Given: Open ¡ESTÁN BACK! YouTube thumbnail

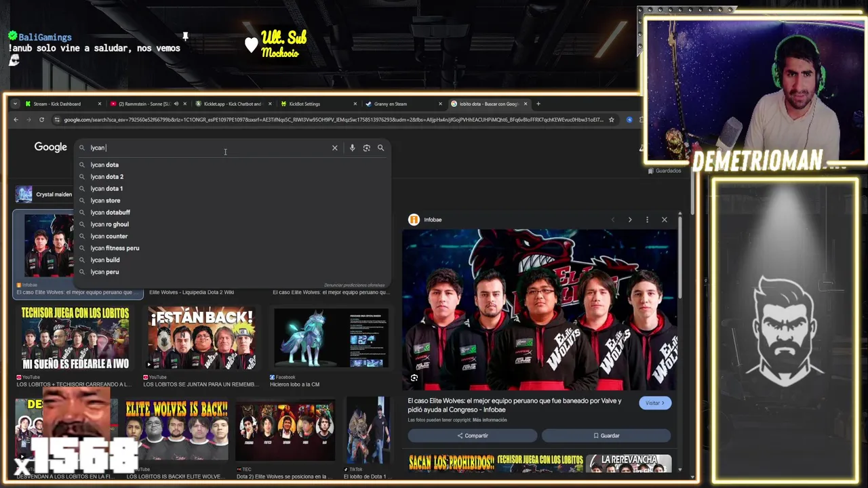Looking at the screenshot, I should coord(201,338).
